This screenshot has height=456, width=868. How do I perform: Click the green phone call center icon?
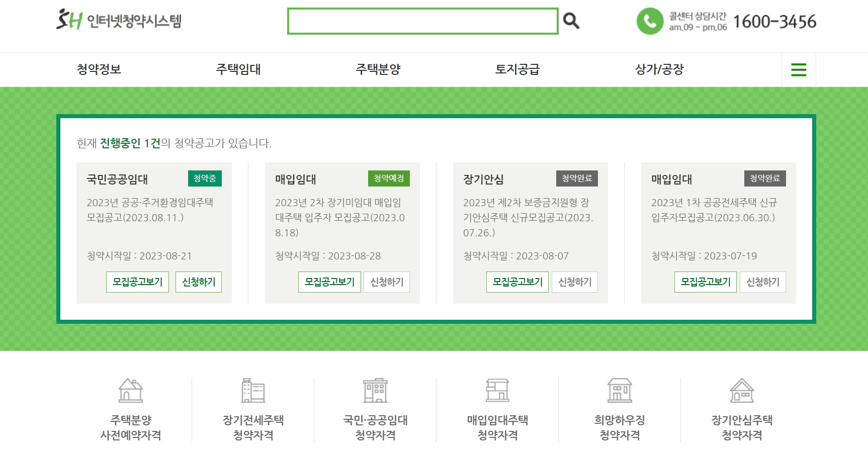coord(649,22)
